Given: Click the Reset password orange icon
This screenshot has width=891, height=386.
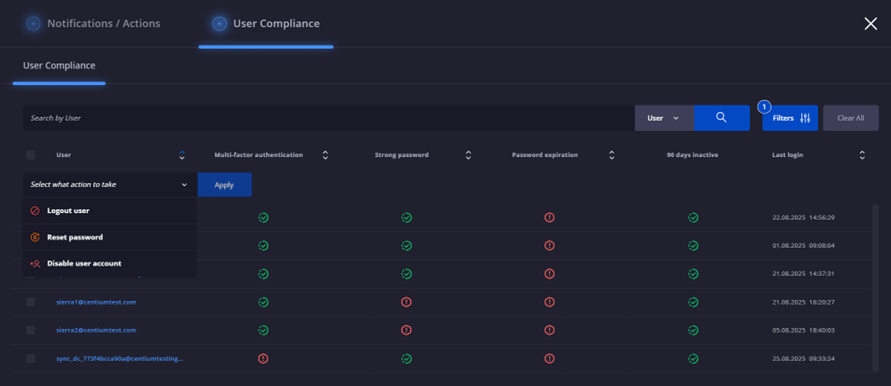Looking at the screenshot, I should [35, 238].
